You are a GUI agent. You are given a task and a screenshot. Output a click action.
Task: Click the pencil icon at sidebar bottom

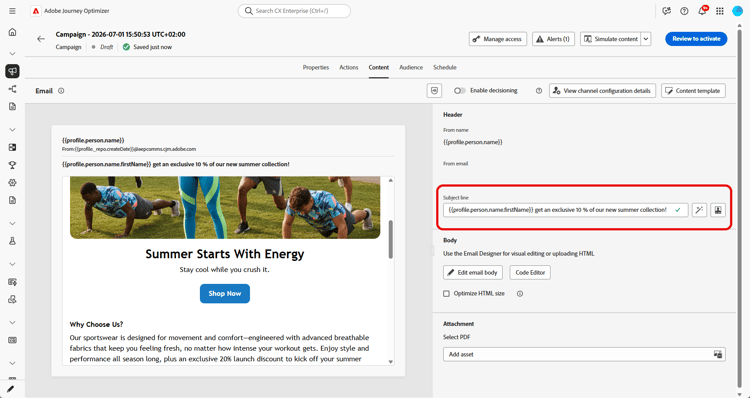tap(11, 389)
